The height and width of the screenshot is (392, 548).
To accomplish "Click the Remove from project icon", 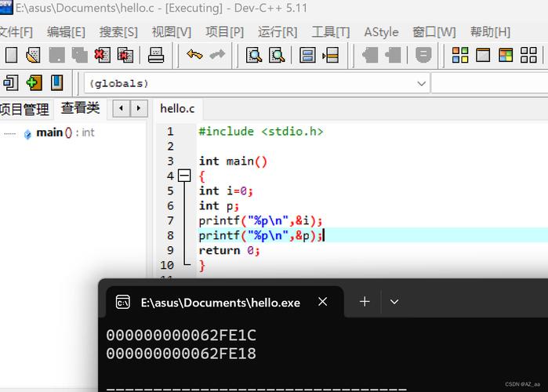I will coord(57,83).
